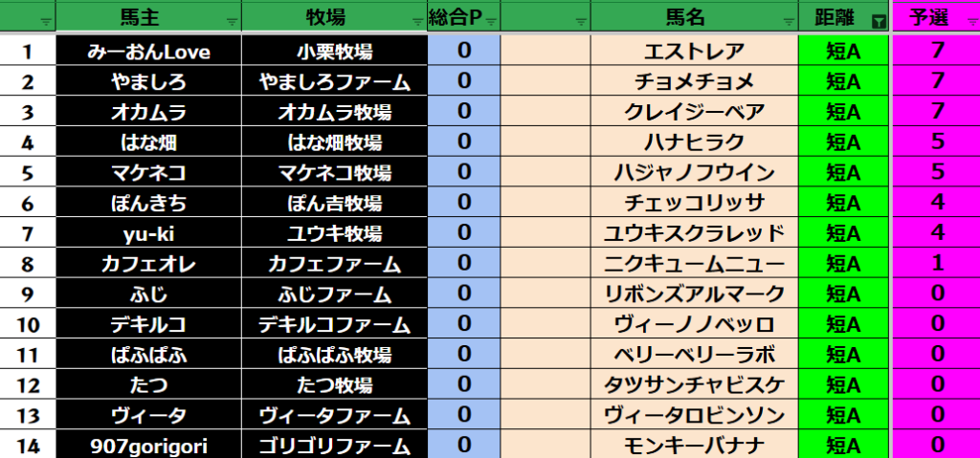Click the blank column's filter arrow
Screen dimensions: 980x458
point(580,20)
